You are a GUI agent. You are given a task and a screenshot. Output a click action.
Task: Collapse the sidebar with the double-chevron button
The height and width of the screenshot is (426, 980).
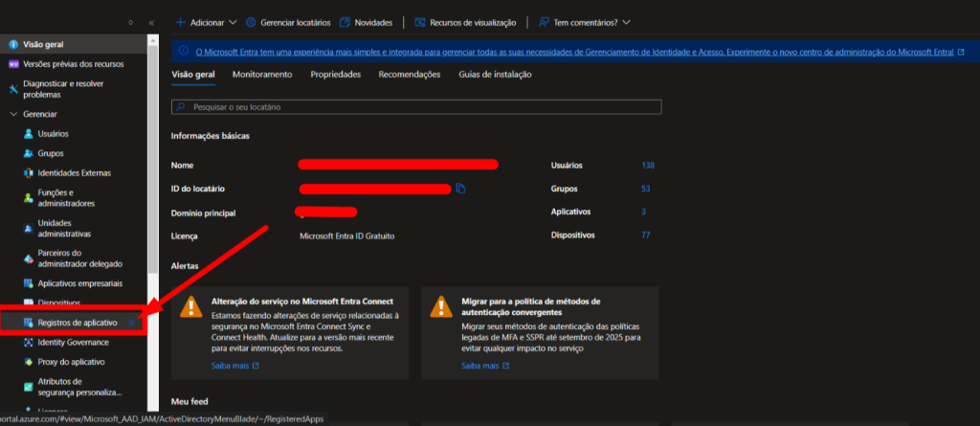[x=151, y=22]
